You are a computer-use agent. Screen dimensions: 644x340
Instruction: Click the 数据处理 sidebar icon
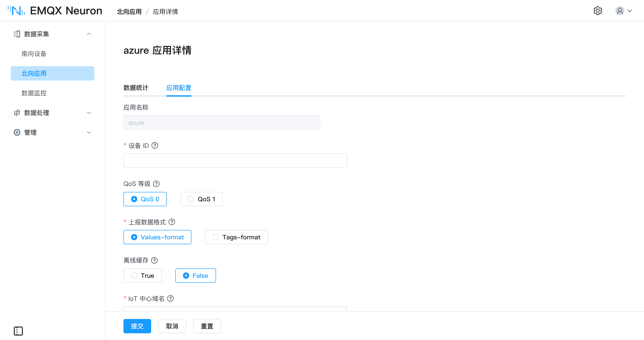tap(17, 113)
